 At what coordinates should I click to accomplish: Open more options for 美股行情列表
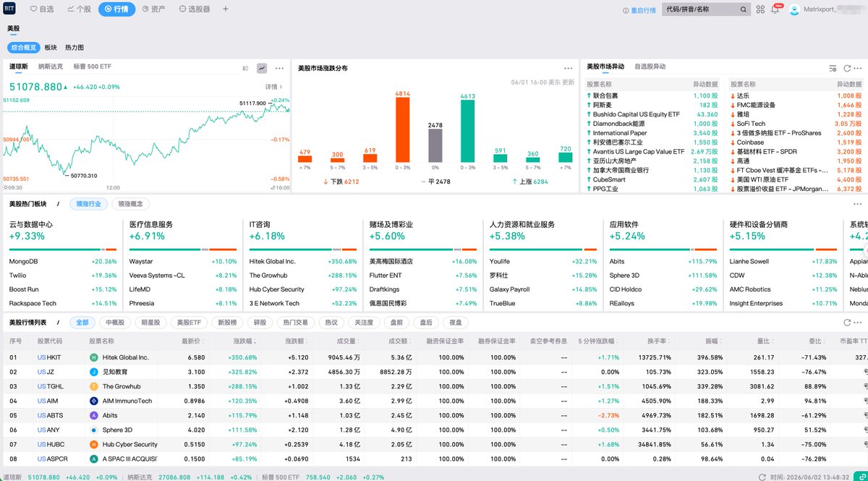(x=858, y=323)
